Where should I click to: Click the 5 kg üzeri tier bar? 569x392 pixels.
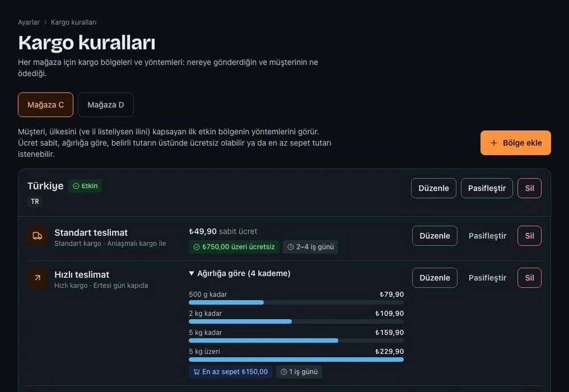click(296, 360)
